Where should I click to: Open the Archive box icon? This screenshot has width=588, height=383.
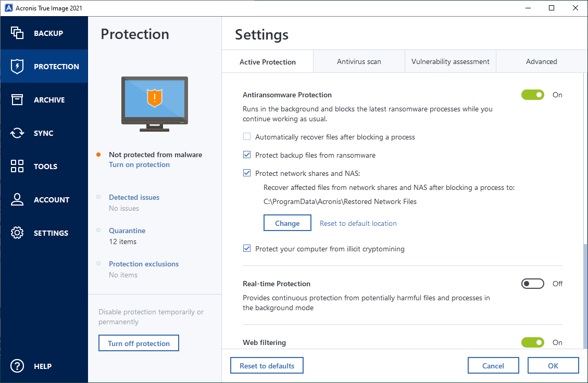[17, 100]
